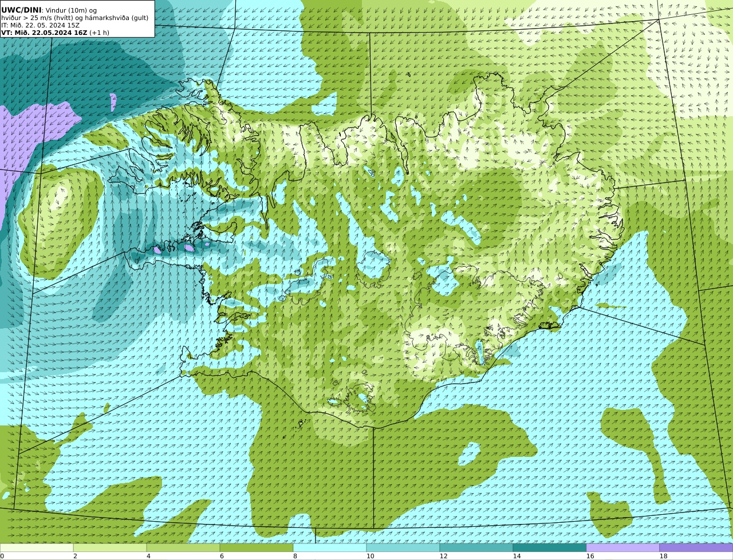Screen dimensions: 733x560
Task: Click the legend scale number '8'
Action: [295, 556]
